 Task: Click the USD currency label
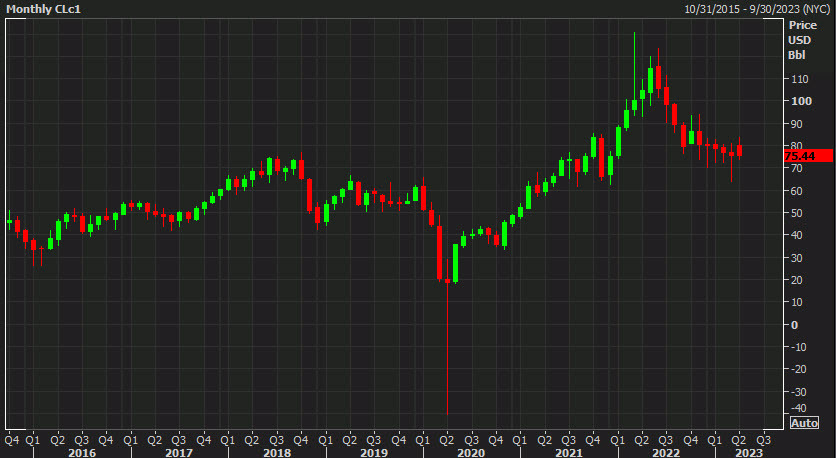pyautogui.click(x=799, y=40)
